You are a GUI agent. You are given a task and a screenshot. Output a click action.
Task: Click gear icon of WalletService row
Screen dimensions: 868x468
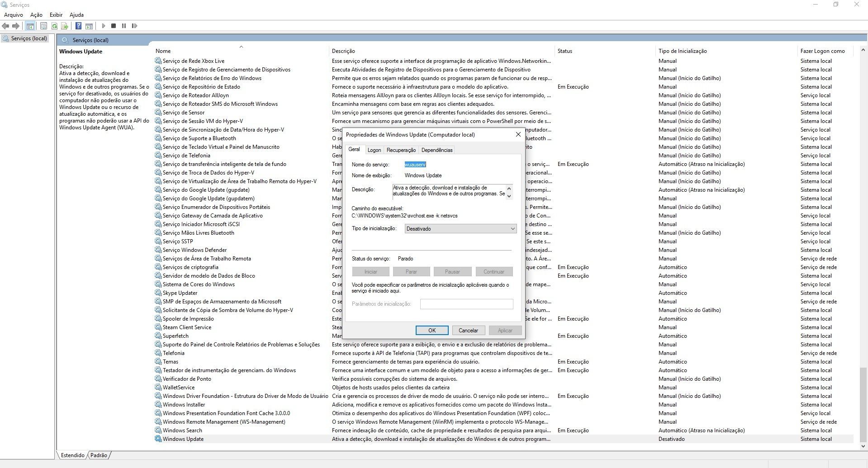(x=158, y=388)
